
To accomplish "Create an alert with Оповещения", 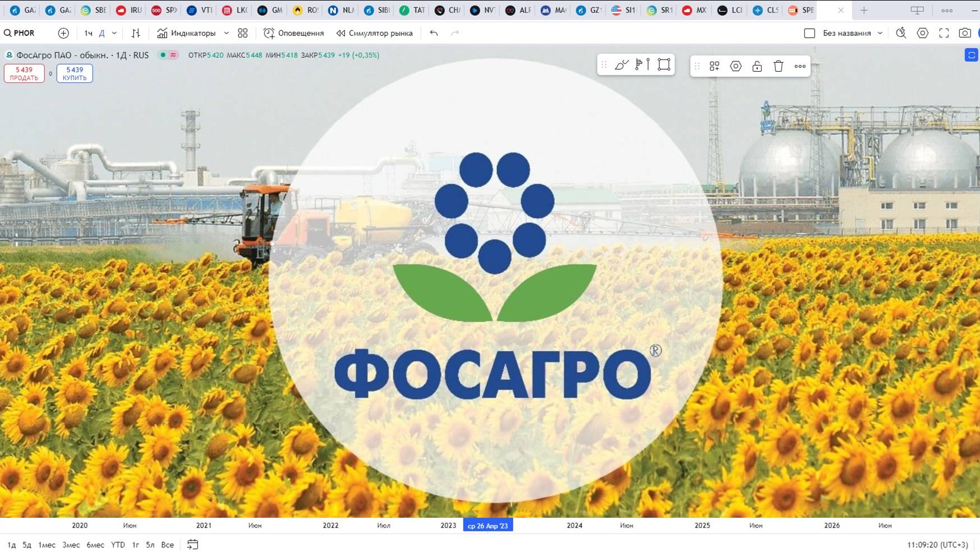I will (x=294, y=33).
